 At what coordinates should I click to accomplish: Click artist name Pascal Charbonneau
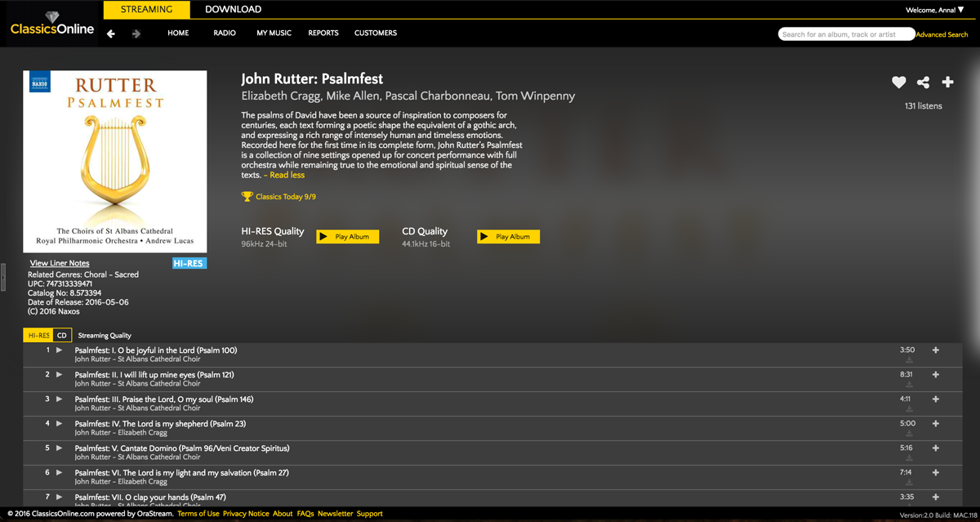coord(437,96)
